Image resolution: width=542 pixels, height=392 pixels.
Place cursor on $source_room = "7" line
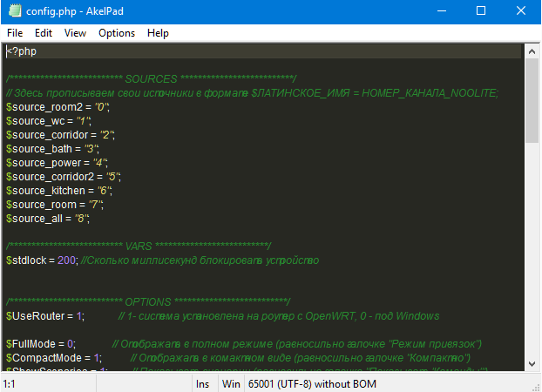click(x=55, y=205)
